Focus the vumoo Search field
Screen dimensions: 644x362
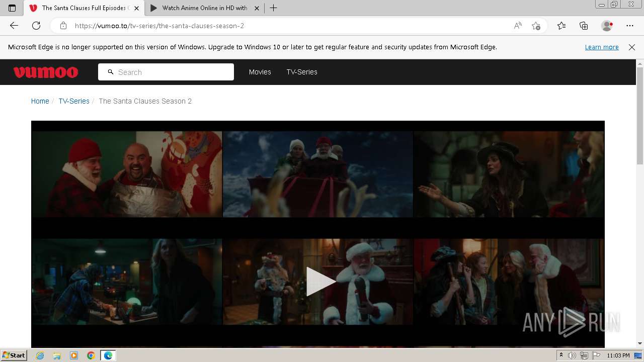(x=166, y=72)
